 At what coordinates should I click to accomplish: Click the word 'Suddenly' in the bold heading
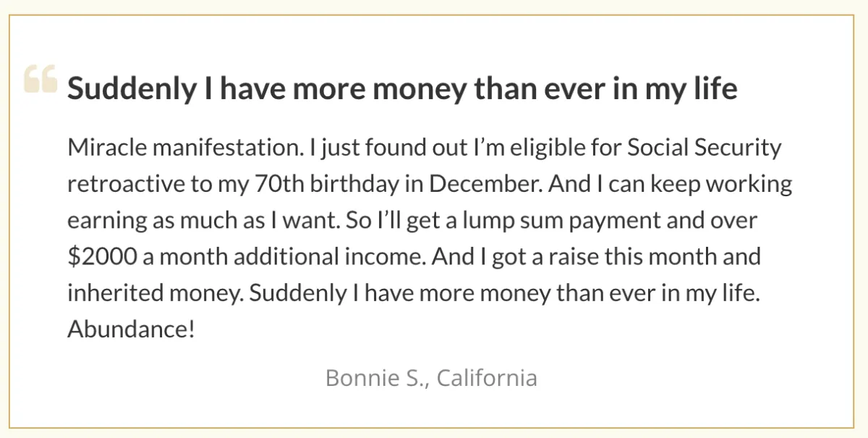pos(132,89)
